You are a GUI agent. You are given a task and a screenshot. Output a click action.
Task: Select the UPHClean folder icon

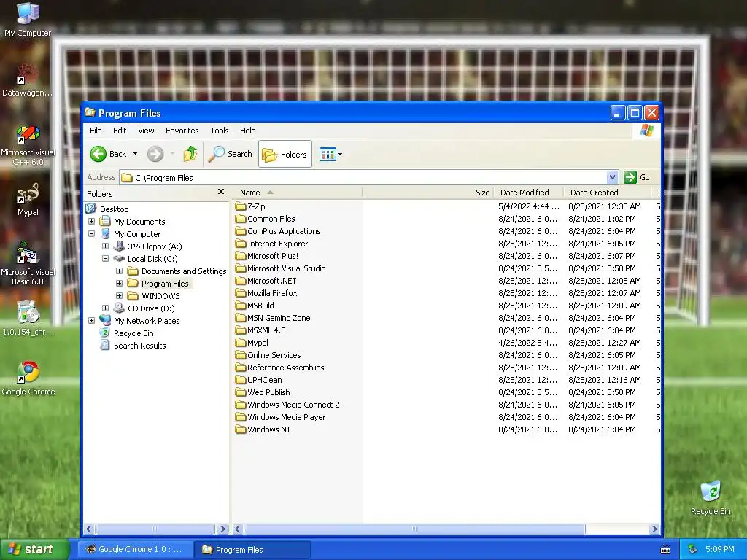pyautogui.click(x=240, y=379)
